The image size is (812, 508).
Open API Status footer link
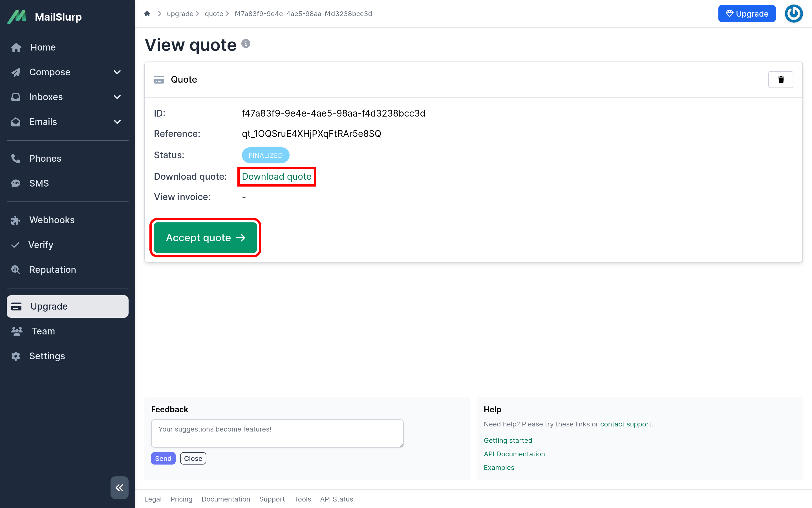(336, 499)
